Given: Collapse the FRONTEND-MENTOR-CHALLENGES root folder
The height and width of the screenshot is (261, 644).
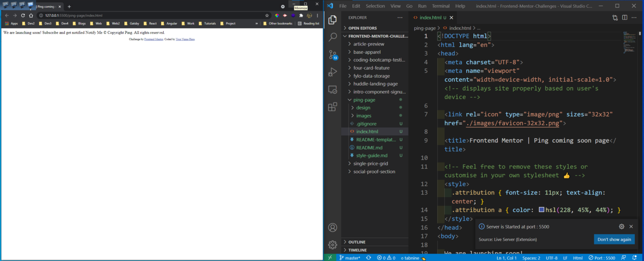Looking at the screenshot, I should pyautogui.click(x=374, y=36).
